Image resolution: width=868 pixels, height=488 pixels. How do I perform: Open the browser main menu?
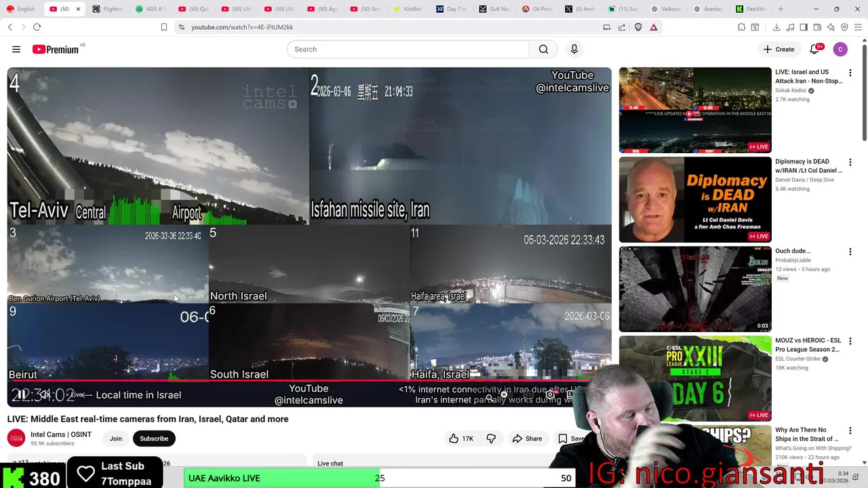859,27
